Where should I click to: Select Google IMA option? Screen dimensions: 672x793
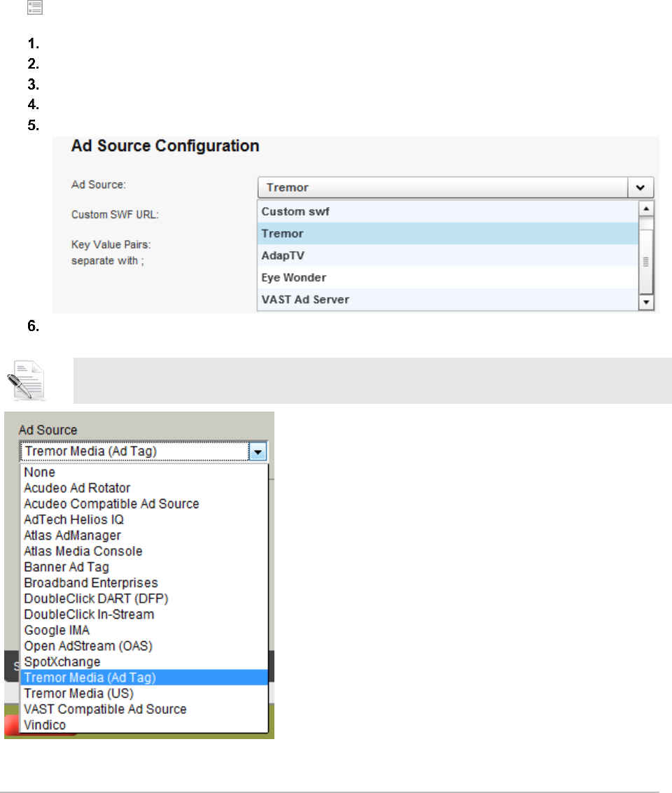[144, 630]
